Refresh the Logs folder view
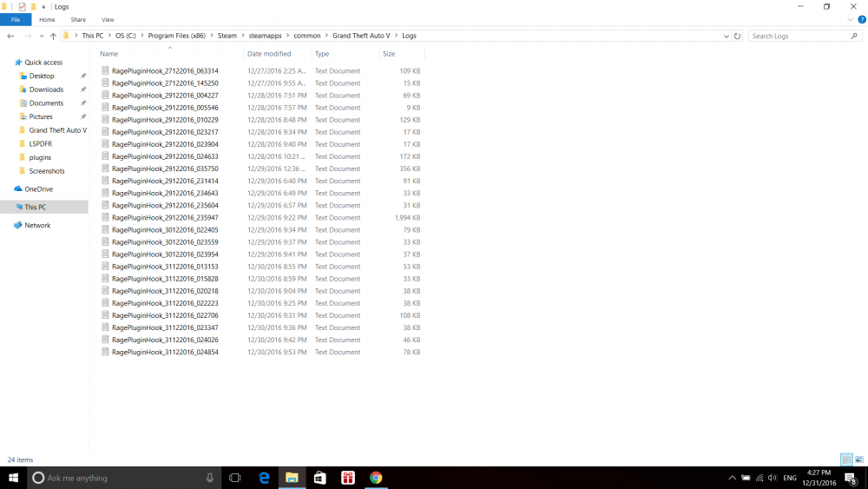The height and width of the screenshot is (489, 868). click(737, 36)
